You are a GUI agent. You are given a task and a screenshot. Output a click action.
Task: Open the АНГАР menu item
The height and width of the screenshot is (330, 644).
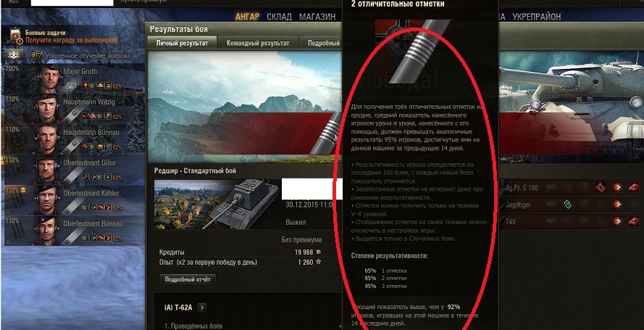coord(248,17)
